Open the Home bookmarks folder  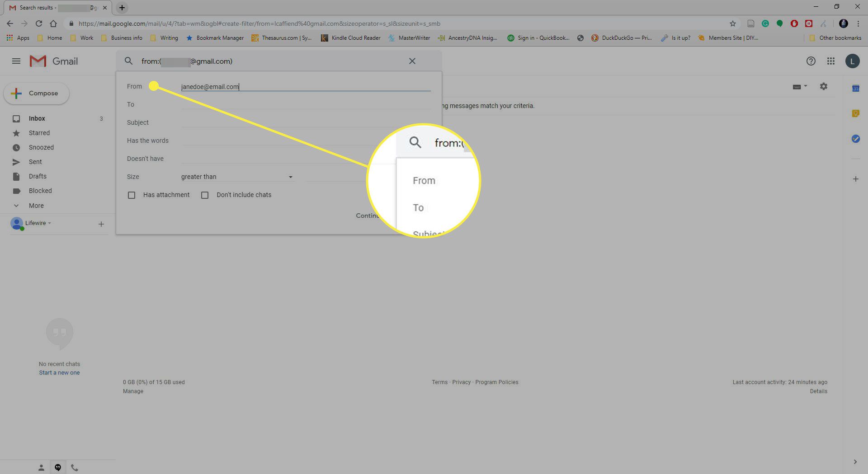(x=50, y=38)
